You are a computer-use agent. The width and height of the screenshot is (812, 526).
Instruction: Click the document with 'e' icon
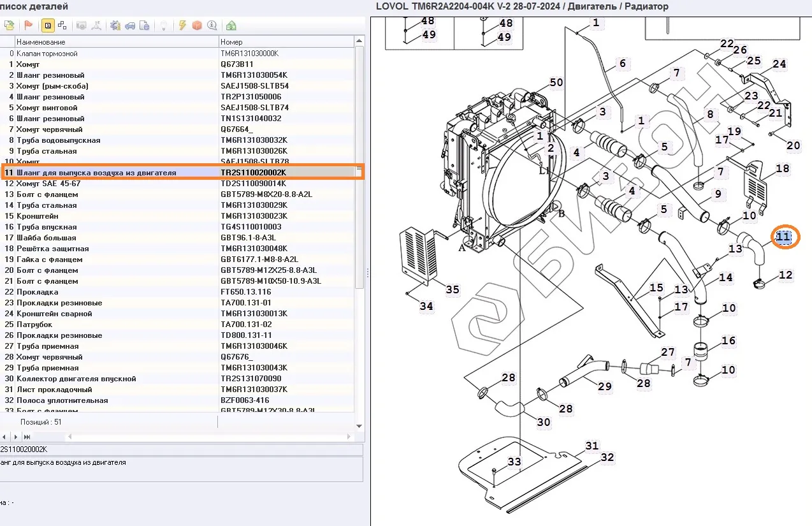pyautogui.click(x=145, y=26)
